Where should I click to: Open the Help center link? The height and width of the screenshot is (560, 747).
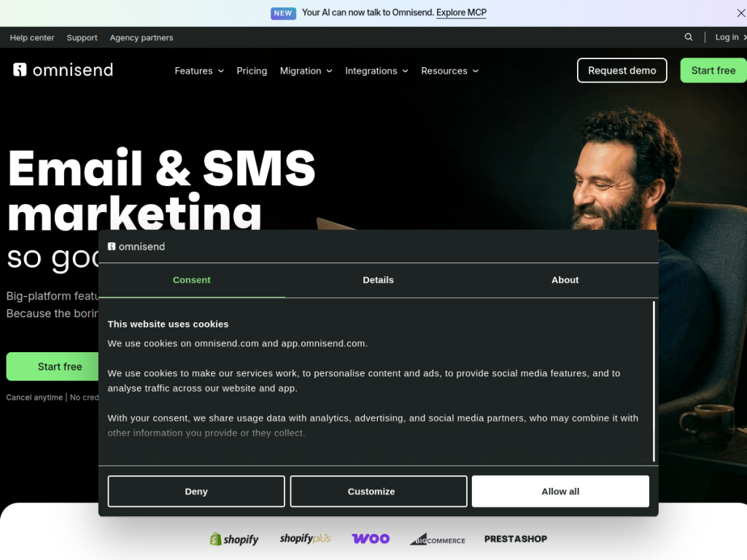(32, 38)
